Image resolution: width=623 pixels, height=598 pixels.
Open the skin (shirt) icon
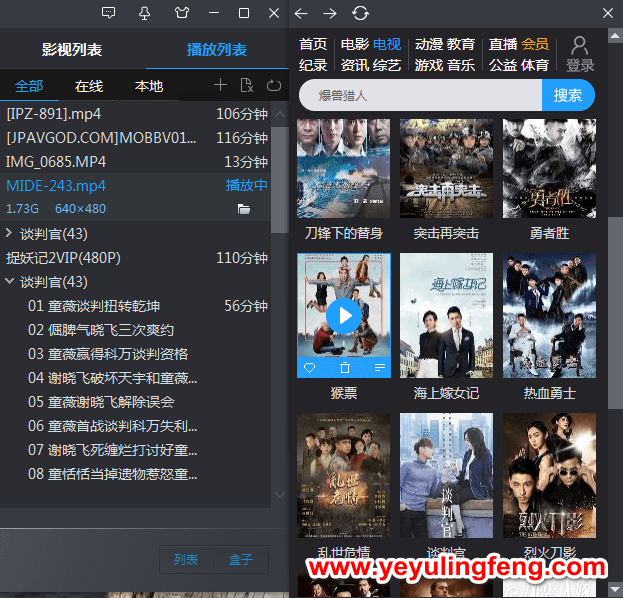pos(182,13)
